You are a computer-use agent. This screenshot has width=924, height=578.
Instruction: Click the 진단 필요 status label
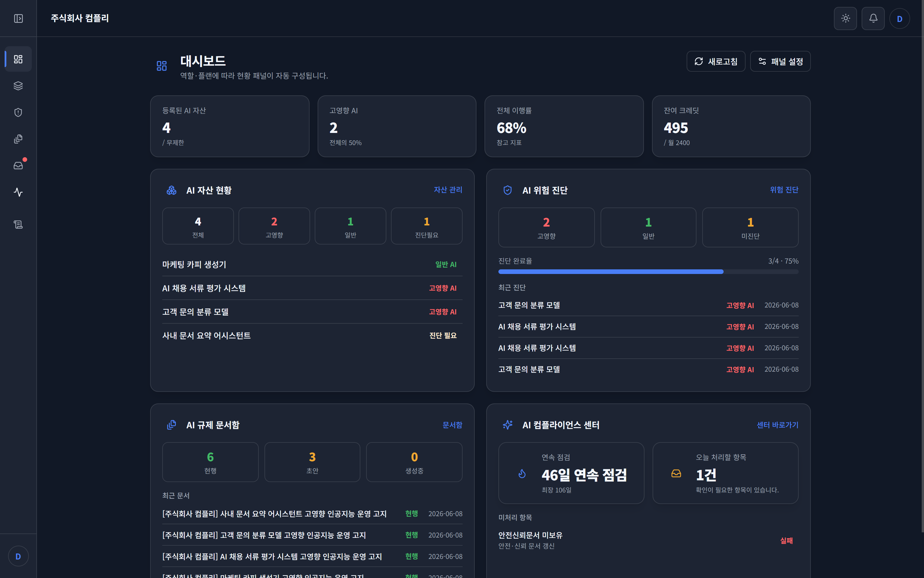(x=443, y=336)
